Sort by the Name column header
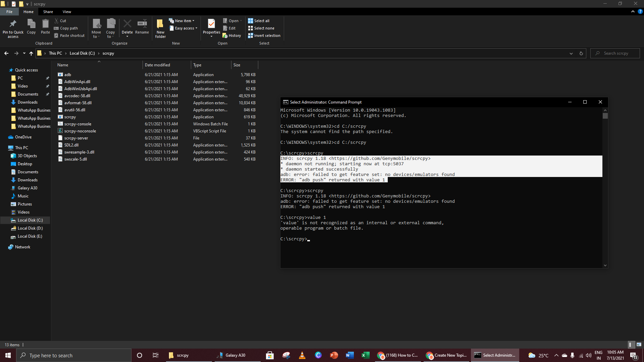 click(x=99, y=65)
